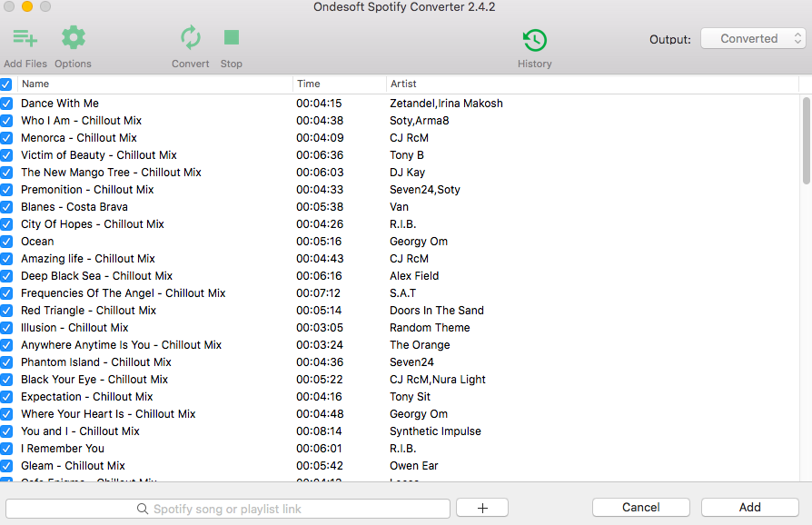Toggle Deep Black Sea checkbox
Image resolution: width=812 pixels, height=525 pixels.
(6, 276)
